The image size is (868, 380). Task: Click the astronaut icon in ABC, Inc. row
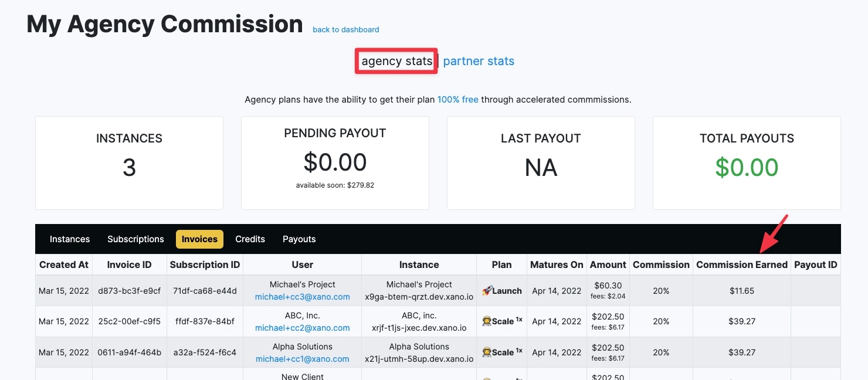point(486,321)
